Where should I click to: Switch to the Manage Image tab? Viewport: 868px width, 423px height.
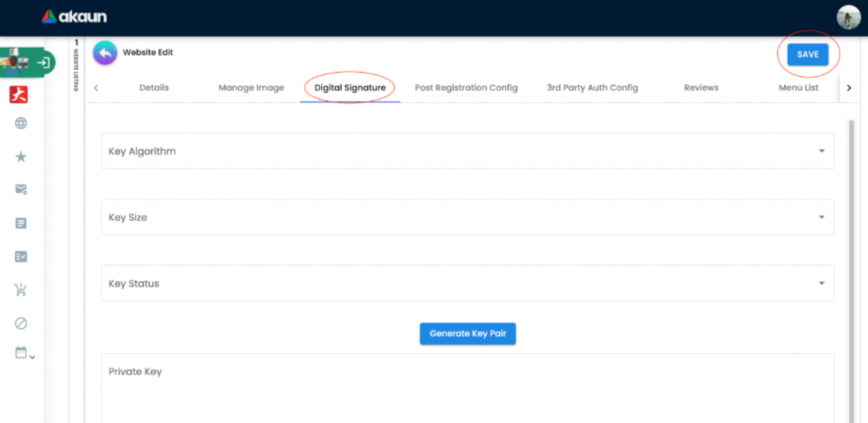tap(251, 88)
